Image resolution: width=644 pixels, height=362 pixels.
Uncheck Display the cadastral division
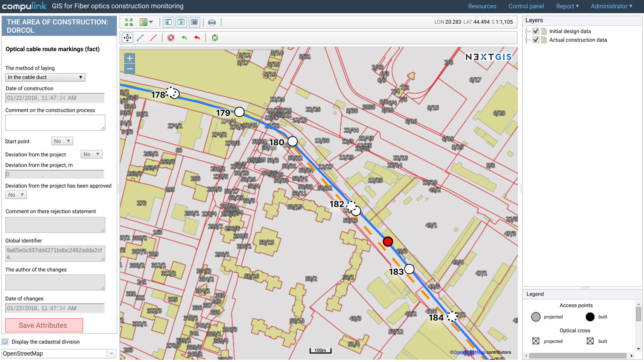pyautogui.click(x=5, y=341)
